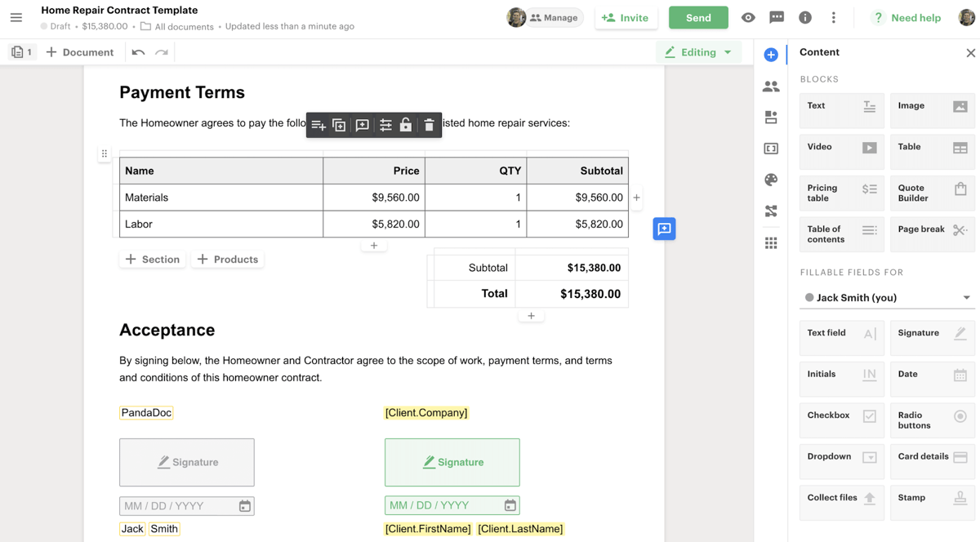Select the Pricing table block
The width and height of the screenshot is (980, 542).
click(841, 193)
